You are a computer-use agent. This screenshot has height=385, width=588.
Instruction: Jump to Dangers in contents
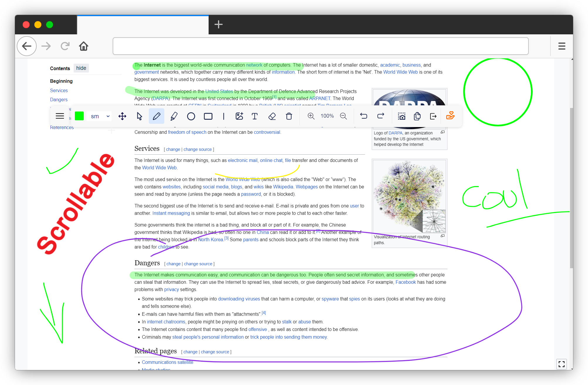pyautogui.click(x=59, y=99)
